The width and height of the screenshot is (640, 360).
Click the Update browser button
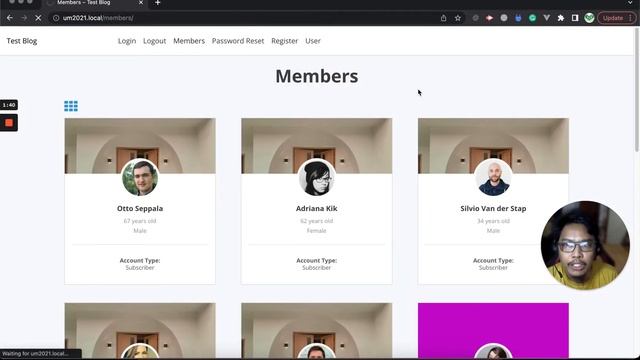[617, 18]
